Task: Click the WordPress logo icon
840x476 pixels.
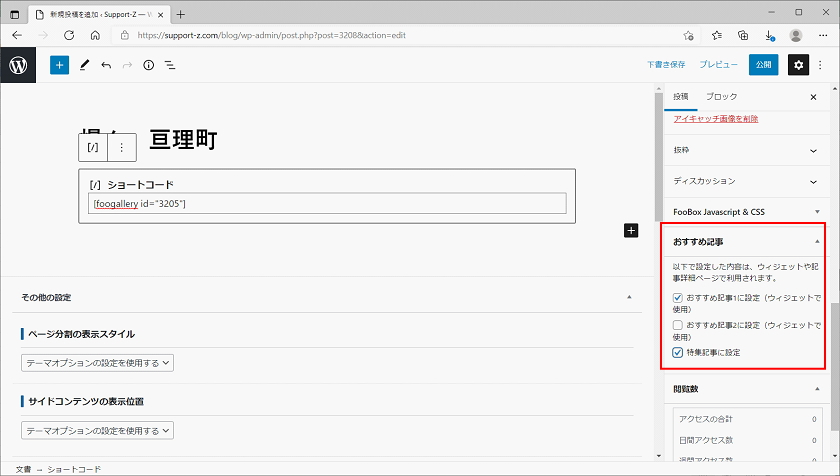Action: [18, 65]
